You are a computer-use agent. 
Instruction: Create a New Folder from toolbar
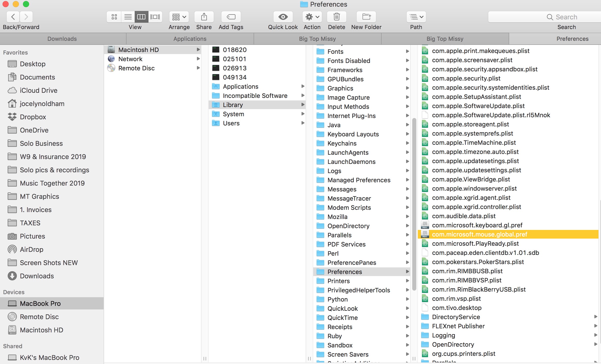pos(366,17)
